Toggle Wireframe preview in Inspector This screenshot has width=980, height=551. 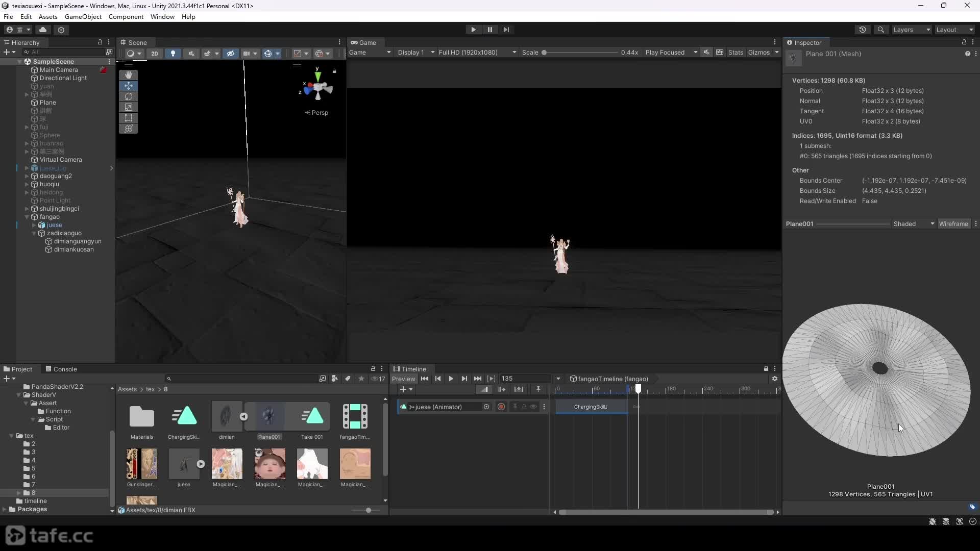pos(953,223)
